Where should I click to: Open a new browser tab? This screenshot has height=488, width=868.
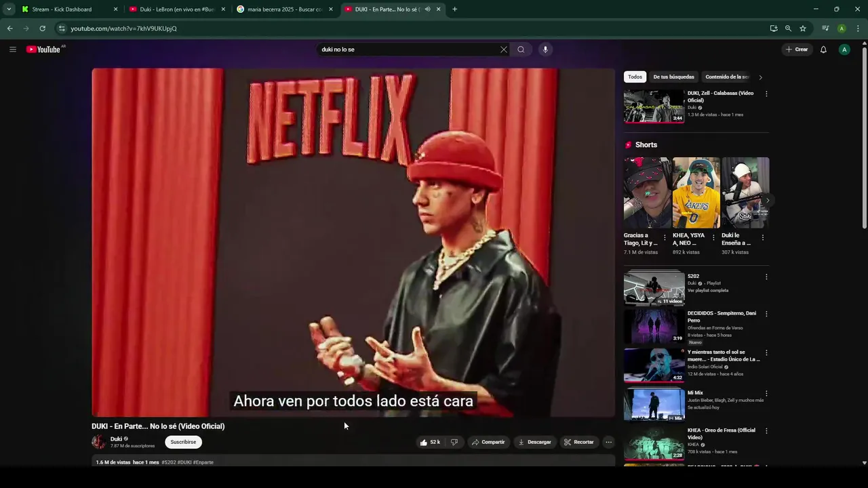coord(454,9)
